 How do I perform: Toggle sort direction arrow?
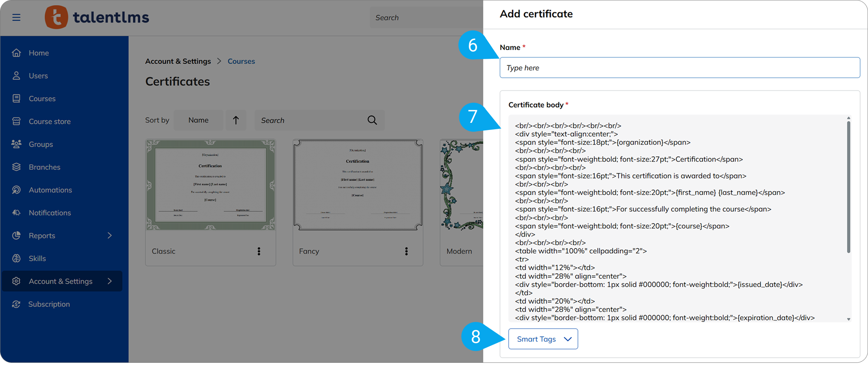coord(236,120)
